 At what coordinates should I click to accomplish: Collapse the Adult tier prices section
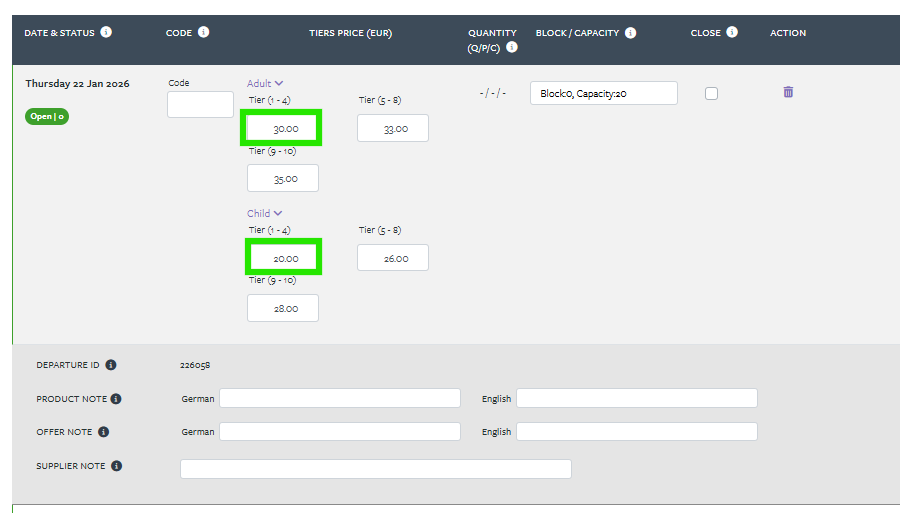(x=265, y=83)
